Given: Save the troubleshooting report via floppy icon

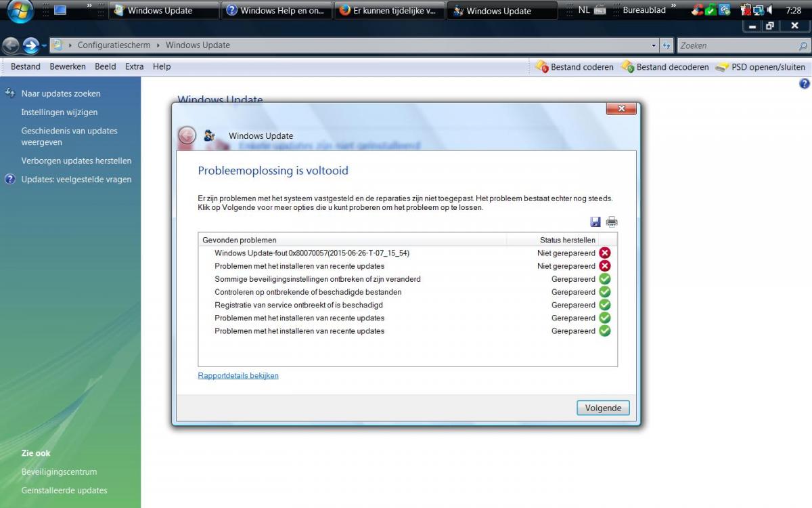Looking at the screenshot, I should (595, 222).
